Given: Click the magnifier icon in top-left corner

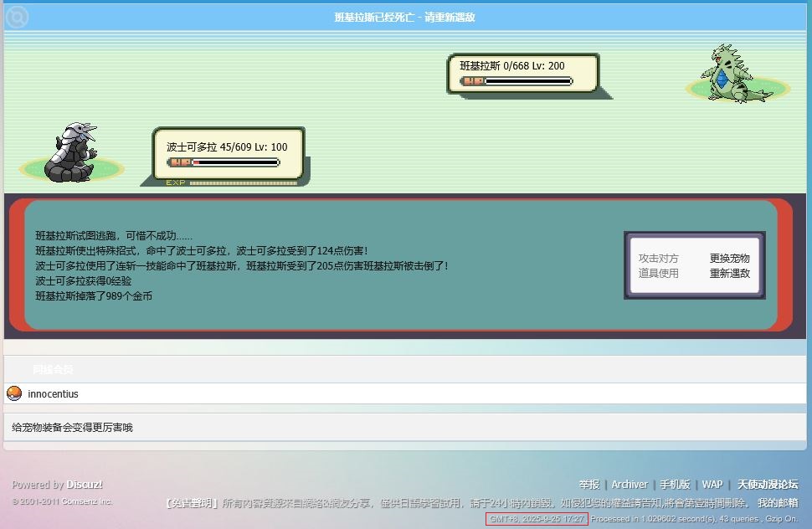Looking at the screenshot, I should tap(17, 17).
